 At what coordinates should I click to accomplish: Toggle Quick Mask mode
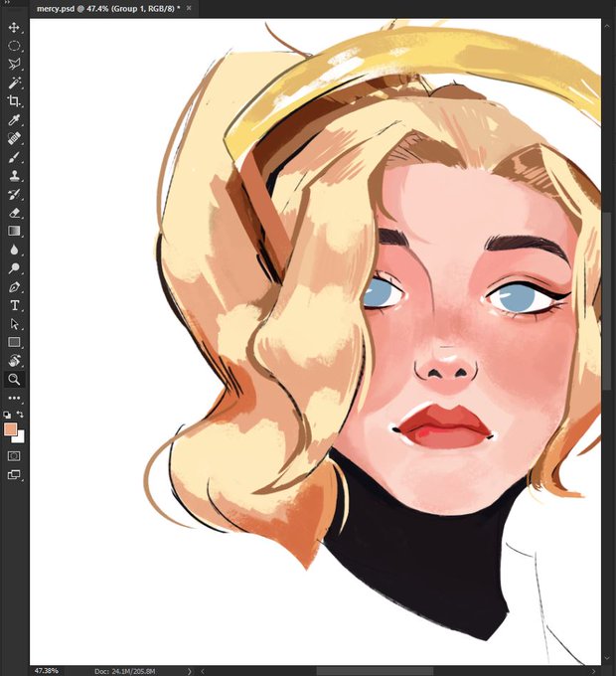click(x=14, y=456)
